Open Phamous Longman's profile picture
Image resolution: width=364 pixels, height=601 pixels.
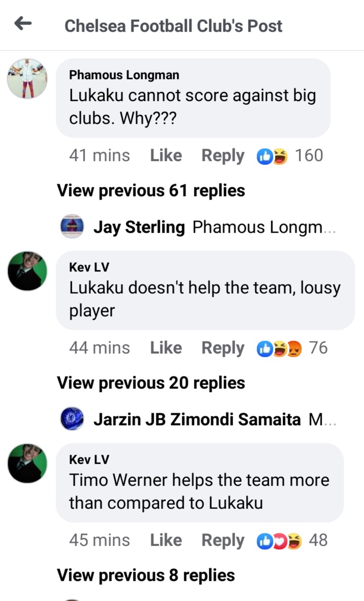(x=27, y=78)
